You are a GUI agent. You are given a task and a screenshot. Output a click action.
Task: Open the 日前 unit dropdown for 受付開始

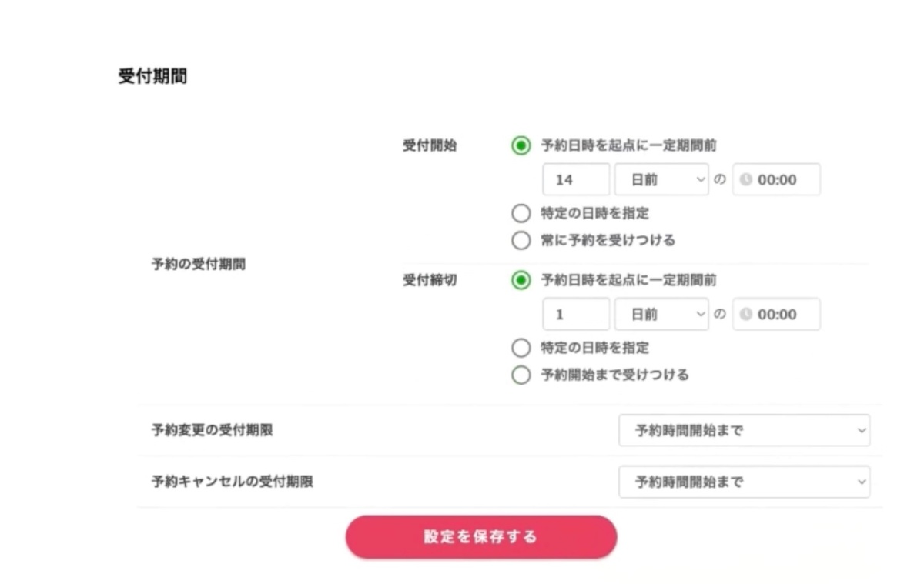[x=661, y=180]
